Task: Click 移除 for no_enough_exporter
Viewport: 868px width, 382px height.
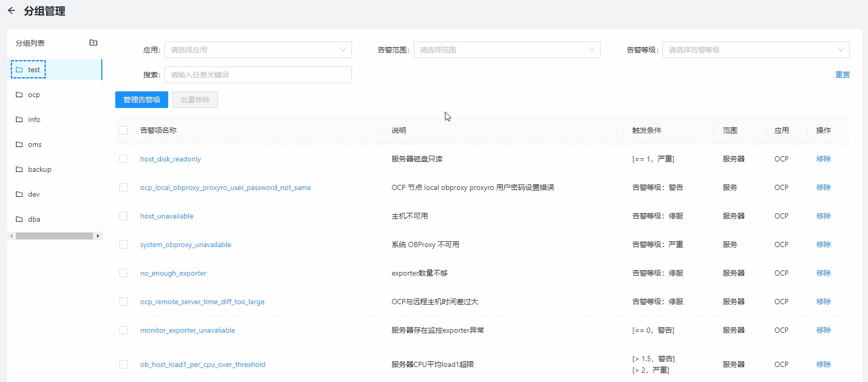Action: 823,273
